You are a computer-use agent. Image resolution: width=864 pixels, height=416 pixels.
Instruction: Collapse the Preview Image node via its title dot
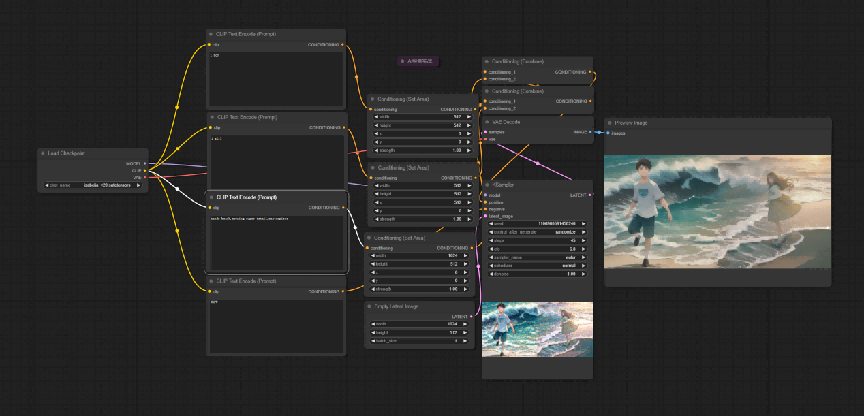609,123
